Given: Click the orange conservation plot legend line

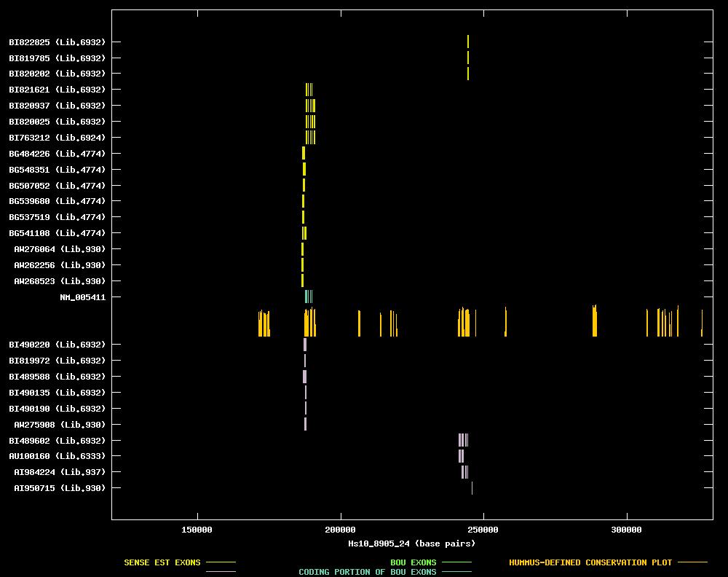Looking at the screenshot, I should [x=693, y=562].
